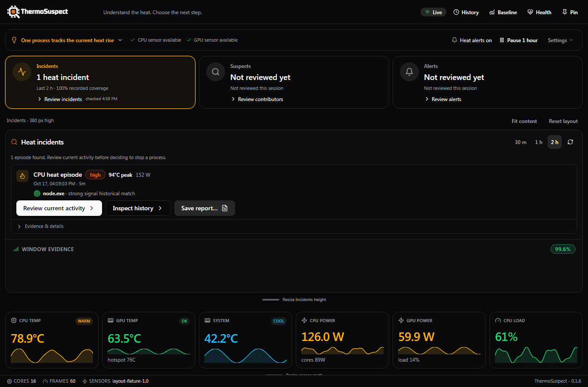Click Fit content
The height and width of the screenshot is (387, 588).
[524, 121]
